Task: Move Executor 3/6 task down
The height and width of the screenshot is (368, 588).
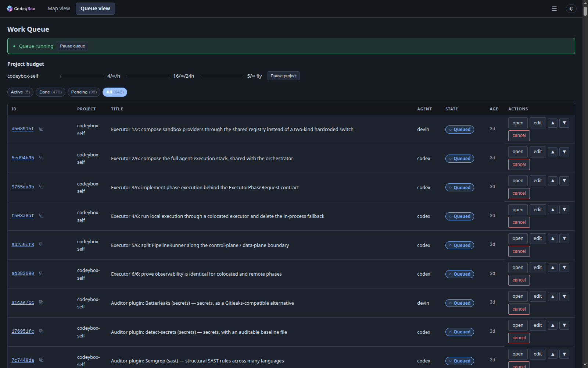Action: [x=564, y=181]
